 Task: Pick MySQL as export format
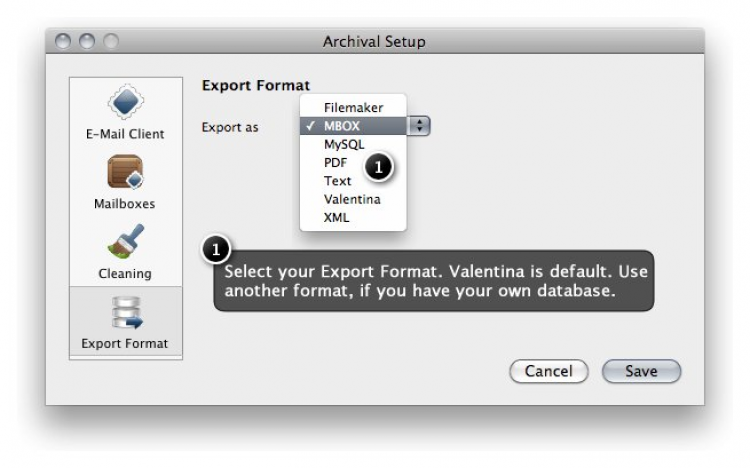[346, 144]
